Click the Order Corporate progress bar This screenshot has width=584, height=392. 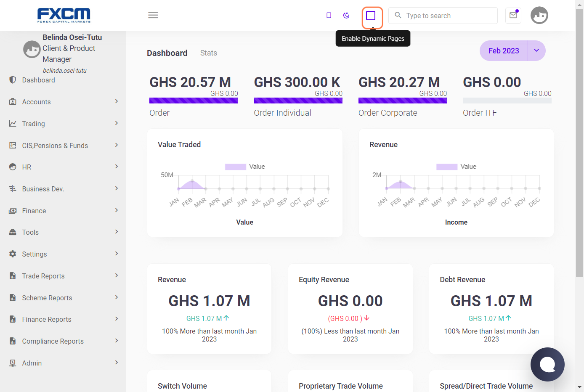[x=403, y=101]
